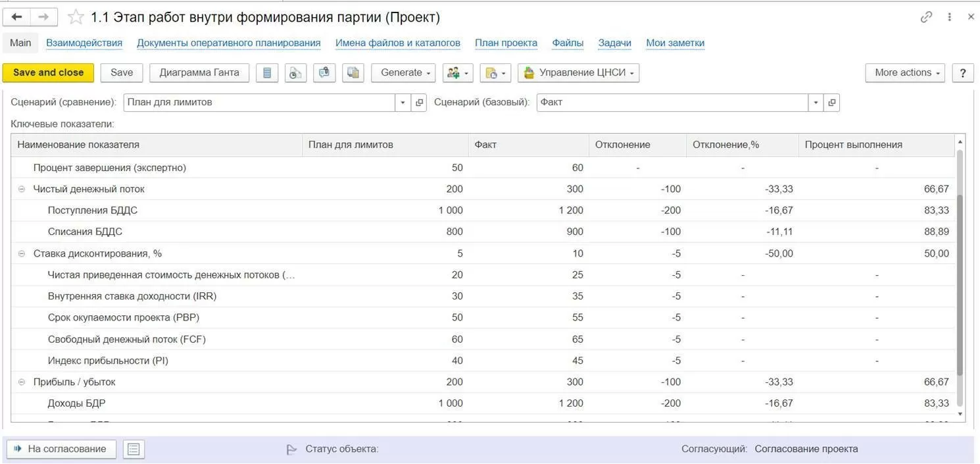Click the copy documents toolbar icon
This screenshot has width=980, height=464.
point(353,73)
